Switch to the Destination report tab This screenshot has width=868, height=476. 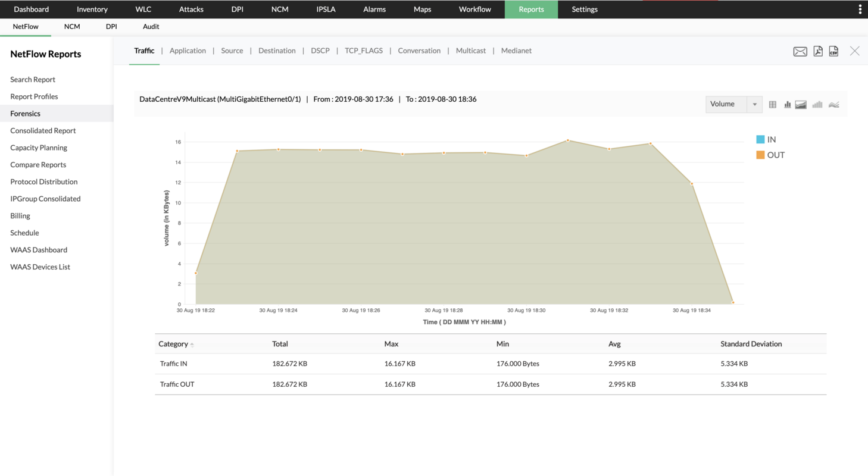[x=277, y=51]
